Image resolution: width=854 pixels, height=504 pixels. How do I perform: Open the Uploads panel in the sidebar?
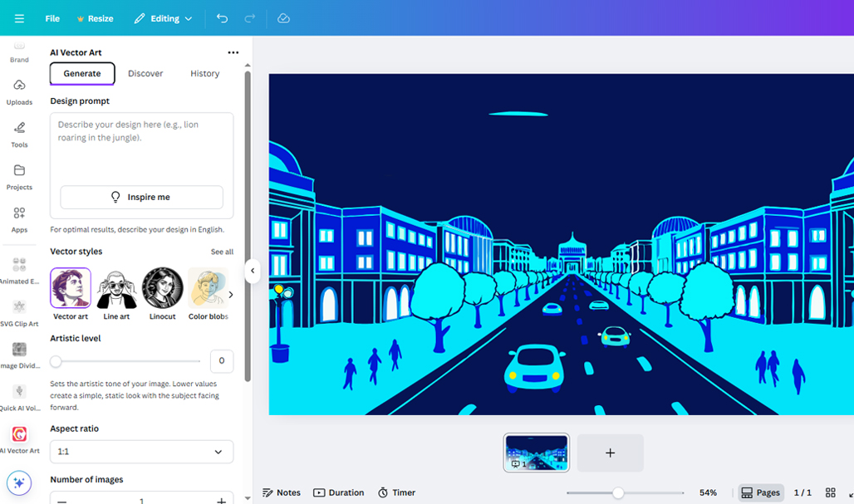19,91
